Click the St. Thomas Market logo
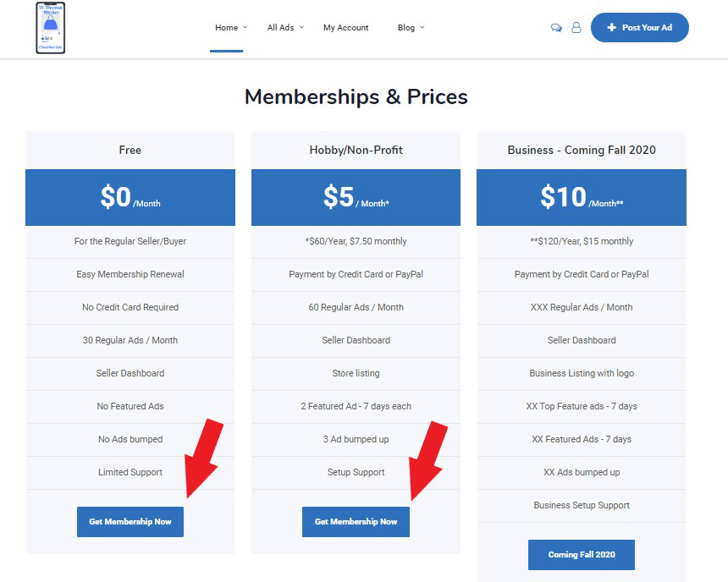This screenshot has width=728, height=582. 51,28
